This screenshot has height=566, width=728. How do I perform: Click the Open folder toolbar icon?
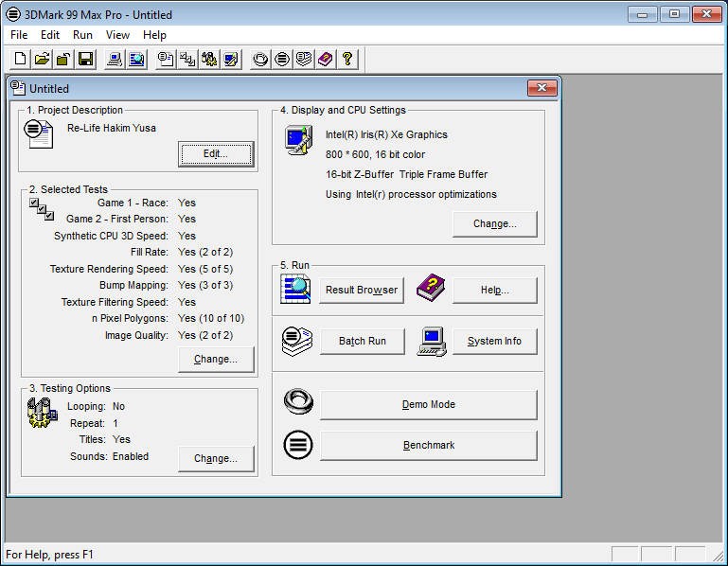(x=43, y=59)
